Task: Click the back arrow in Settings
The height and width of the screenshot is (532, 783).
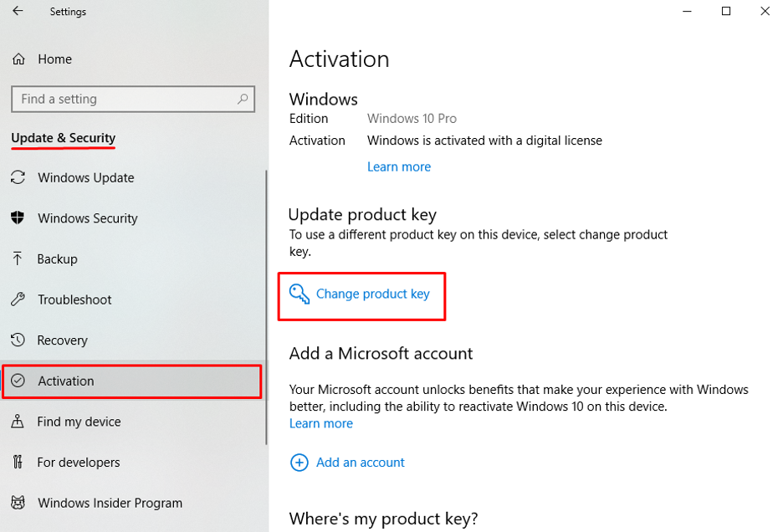Action: [18, 12]
